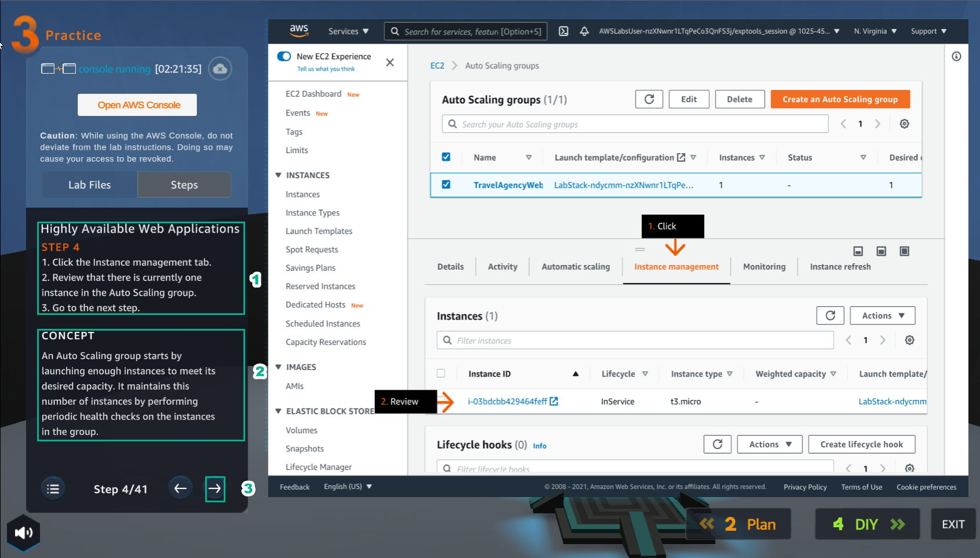Go to previous lab step arrow
980x558 pixels.
tap(180, 488)
